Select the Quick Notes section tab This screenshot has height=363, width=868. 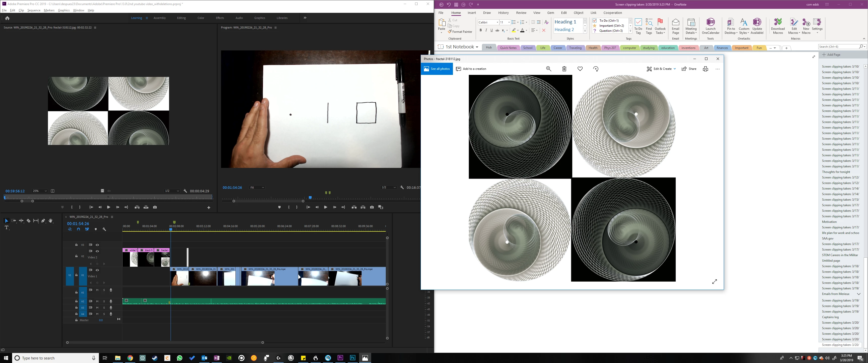click(508, 48)
